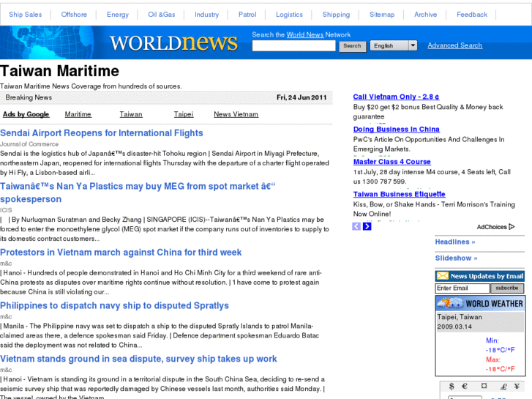Click the World Weather sun-cloud icon

coord(450,302)
